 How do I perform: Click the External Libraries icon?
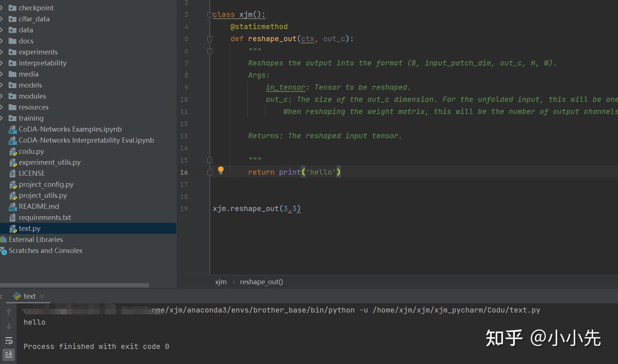[x=3, y=239]
